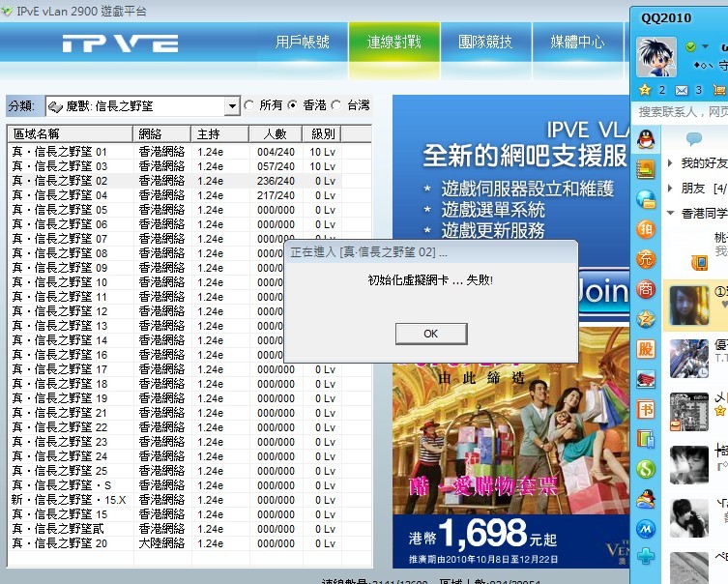Viewport: 728px width, 584px height.
Task: Open the QQ status dropdown arrow
Action: (x=705, y=46)
